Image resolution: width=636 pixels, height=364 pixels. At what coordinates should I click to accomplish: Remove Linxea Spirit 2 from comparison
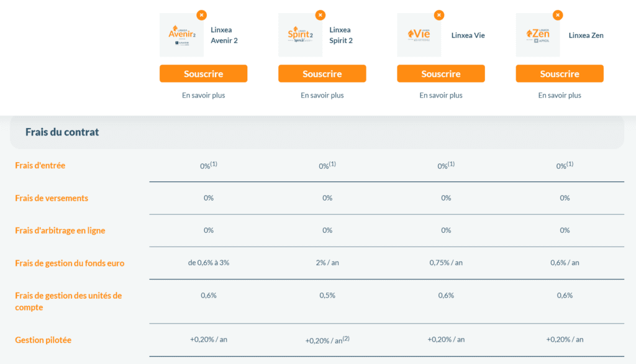coord(320,15)
